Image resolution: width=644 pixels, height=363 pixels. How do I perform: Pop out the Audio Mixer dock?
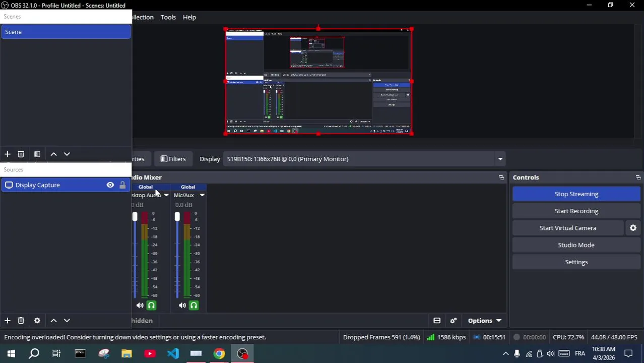coord(501,177)
